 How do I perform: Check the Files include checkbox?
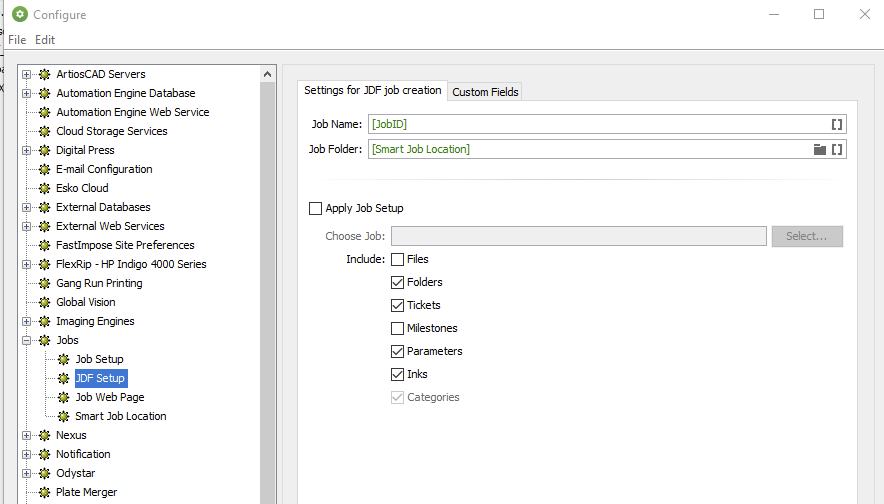[x=398, y=259]
